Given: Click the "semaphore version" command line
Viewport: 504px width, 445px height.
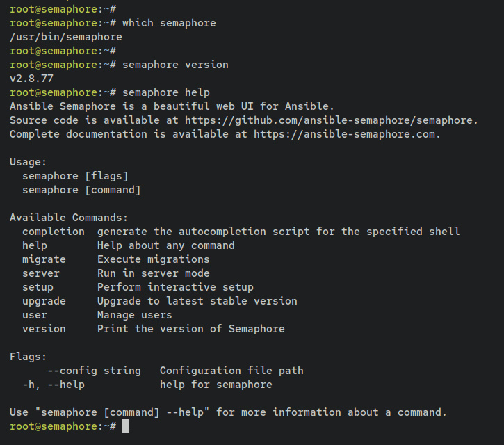Looking at the screenshot, I should [x=175, y=65].
